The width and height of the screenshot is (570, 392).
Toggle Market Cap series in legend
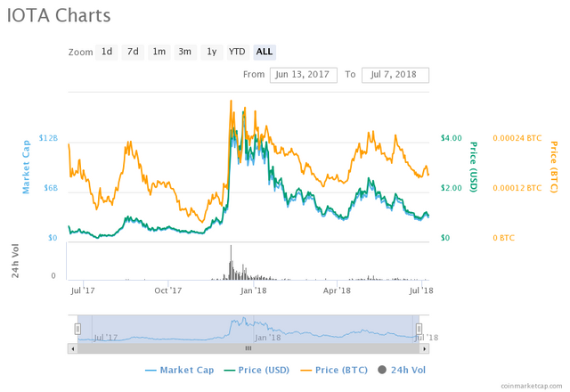pyautogui.click(x=180, y=371)
